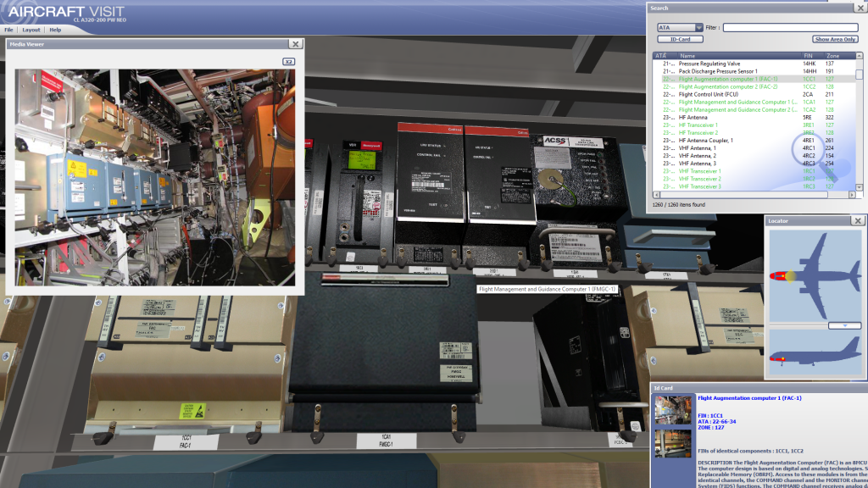
Task: Open the File menu
Action: click(x=8, y=30)
